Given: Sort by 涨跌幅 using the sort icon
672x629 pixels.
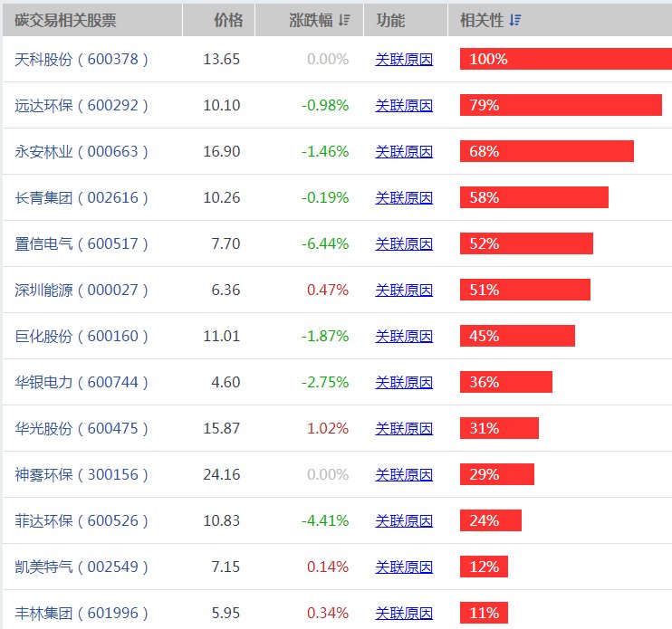Looking at the screenshot, I should tap(344, 20).
